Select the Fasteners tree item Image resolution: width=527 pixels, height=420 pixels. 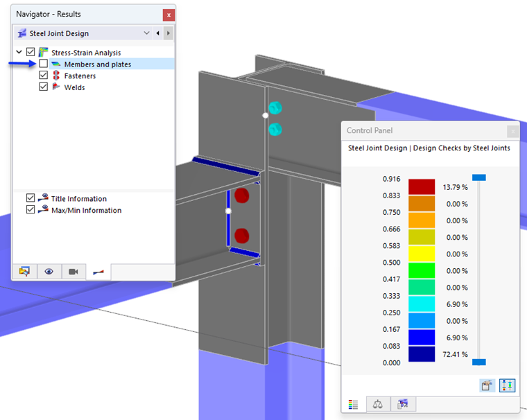point(80,76)
